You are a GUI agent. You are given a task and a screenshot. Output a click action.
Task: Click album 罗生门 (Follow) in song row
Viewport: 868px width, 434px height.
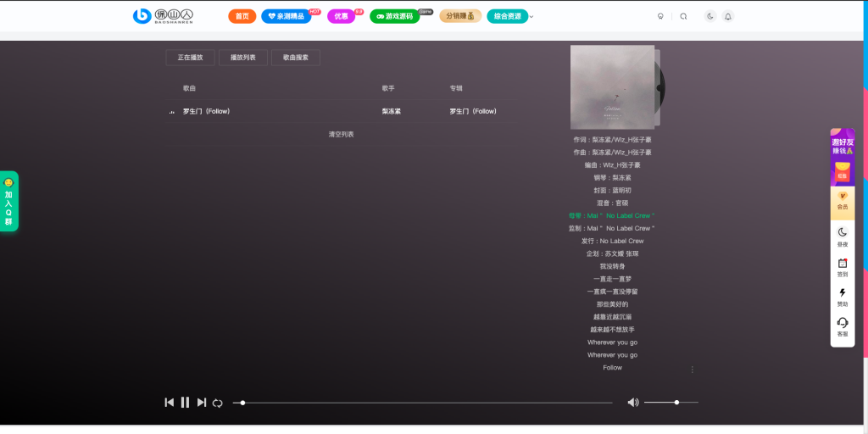[473, 111]
